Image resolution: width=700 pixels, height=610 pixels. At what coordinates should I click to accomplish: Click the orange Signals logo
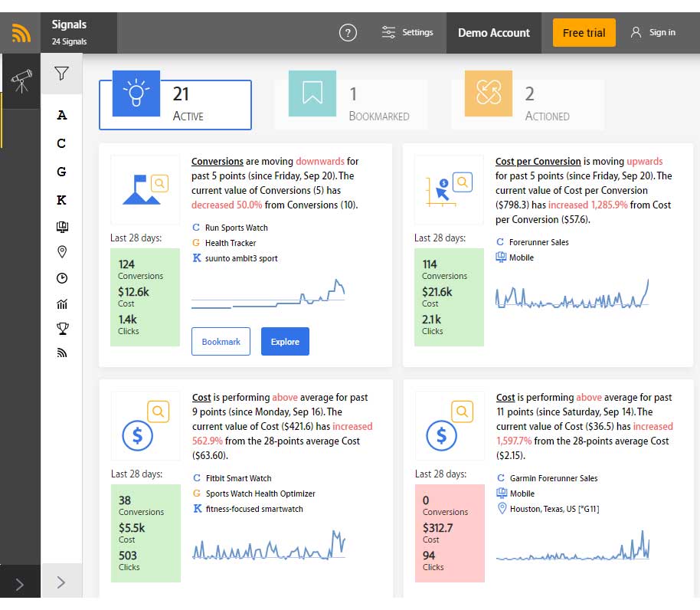pyautogui.click(x=21, y=33)
